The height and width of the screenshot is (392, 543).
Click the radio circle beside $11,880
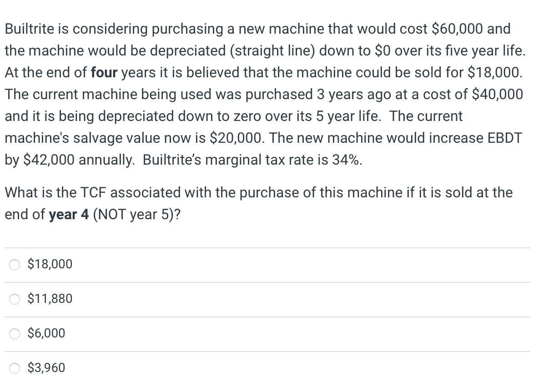14,298
